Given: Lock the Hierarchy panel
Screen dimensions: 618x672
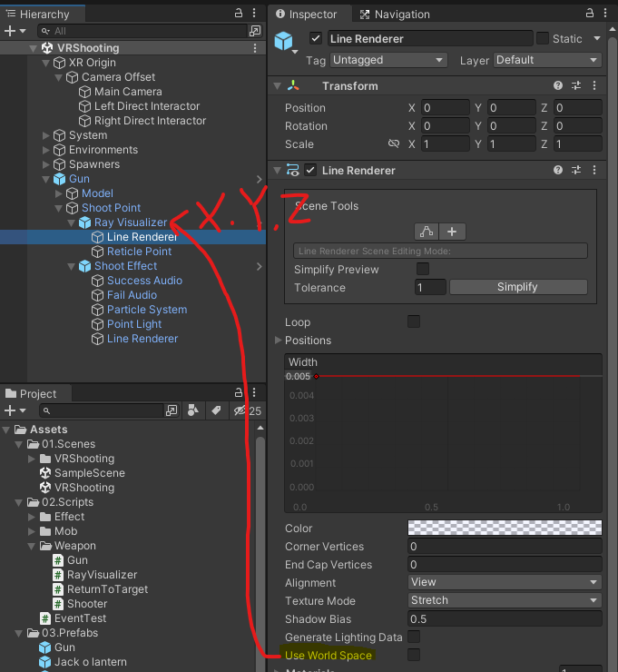Looking at the screenshot, I should (239, 14).
